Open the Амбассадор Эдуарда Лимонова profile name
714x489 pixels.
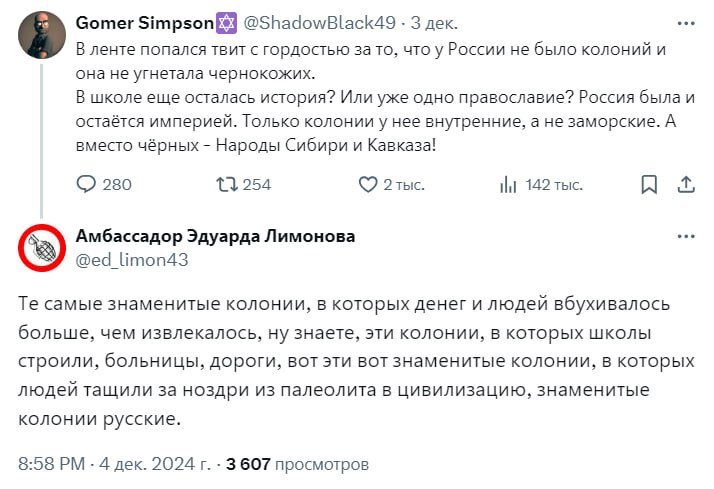pos(215,237)
